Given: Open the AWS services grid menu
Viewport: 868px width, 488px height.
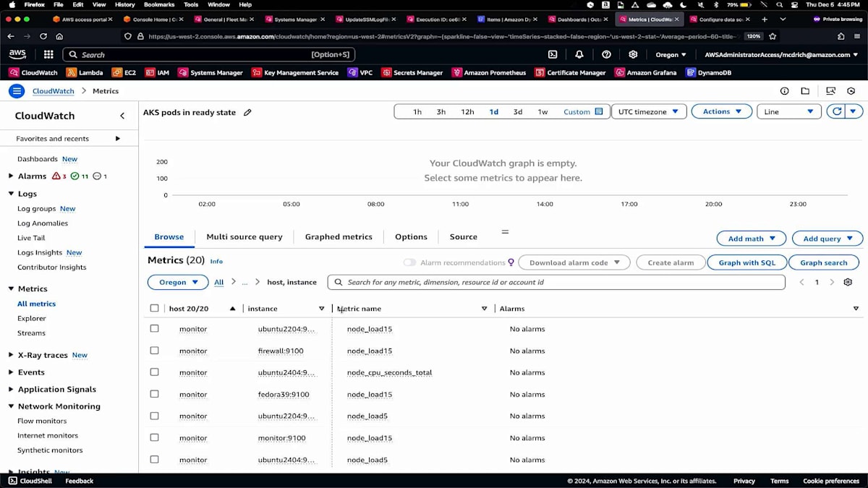Looking at the screenshot, I should click(48, 54).
